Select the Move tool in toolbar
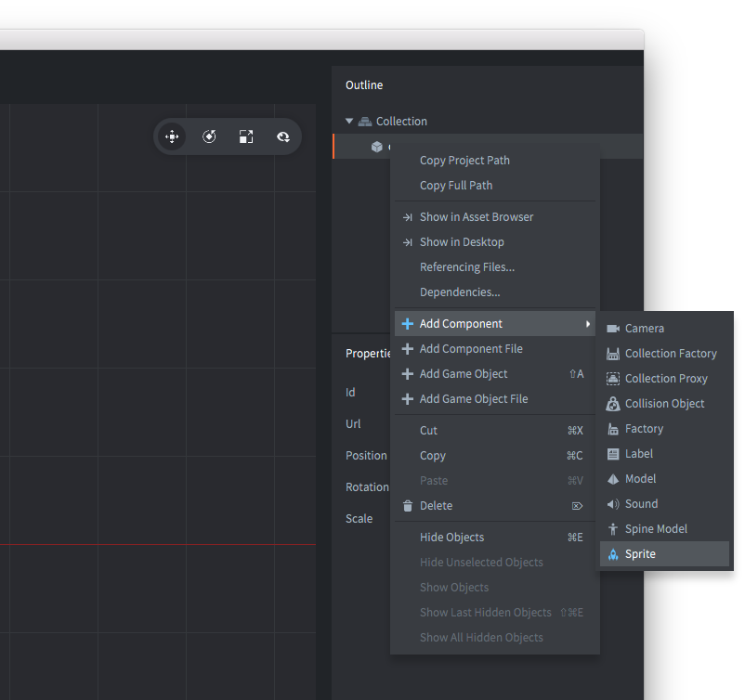Viewport: 745px width, 700px height. [172, 136]
